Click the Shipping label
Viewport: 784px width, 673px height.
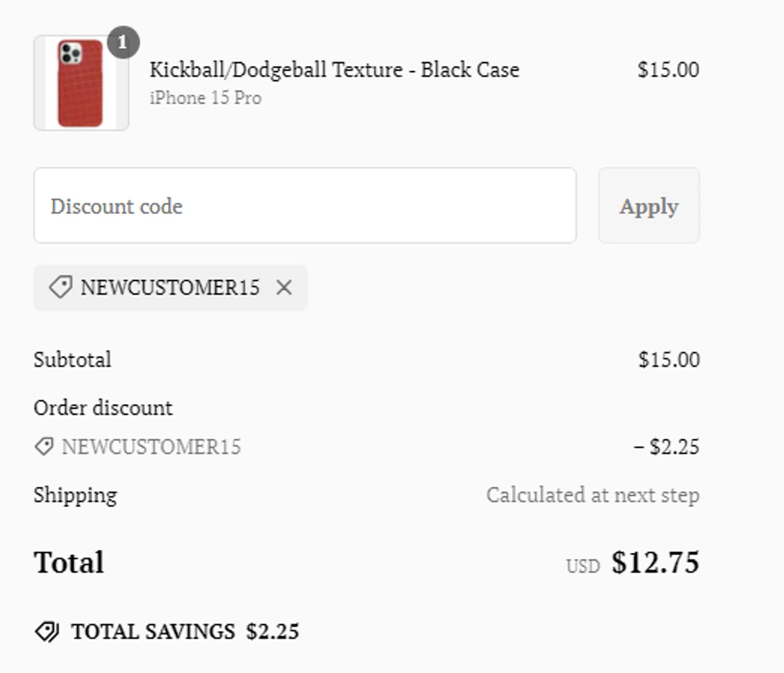75,495
